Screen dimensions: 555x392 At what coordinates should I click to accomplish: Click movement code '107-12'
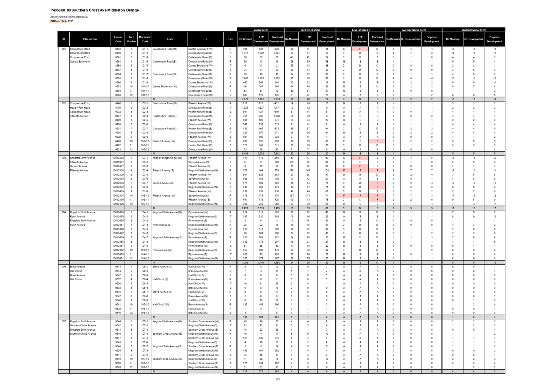point(145,367)
